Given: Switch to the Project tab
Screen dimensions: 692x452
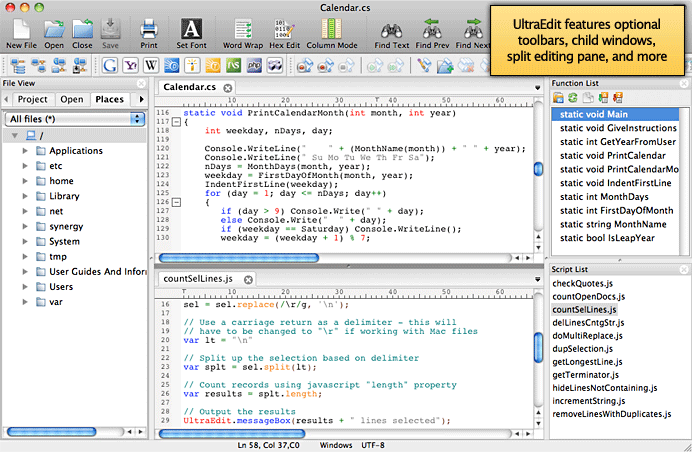Looking at the screenshot, I should [x=32, y=100].
